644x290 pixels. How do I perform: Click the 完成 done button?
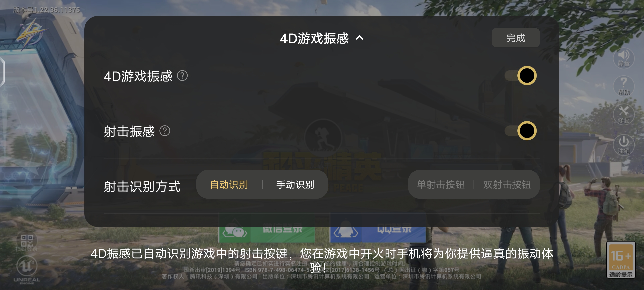click(x=515, y=38)
